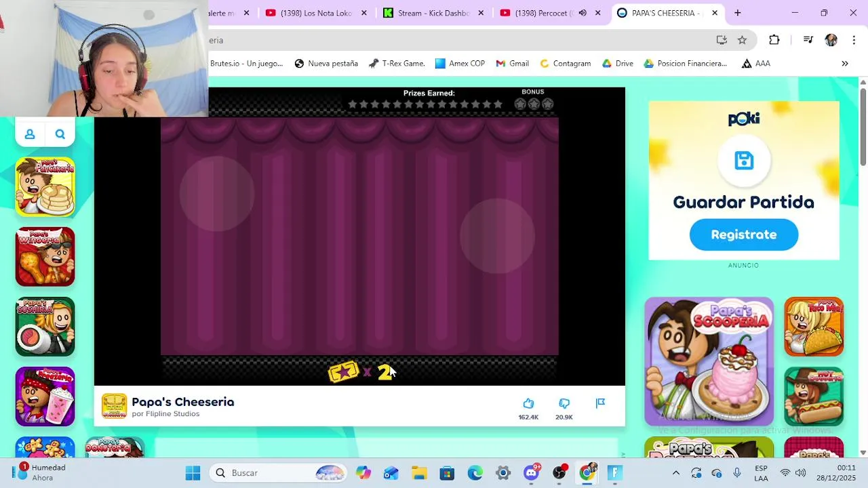Open Brutes.io bookmark
The width and height of the screenshot is (868, 488).
[x=246, y=64]
